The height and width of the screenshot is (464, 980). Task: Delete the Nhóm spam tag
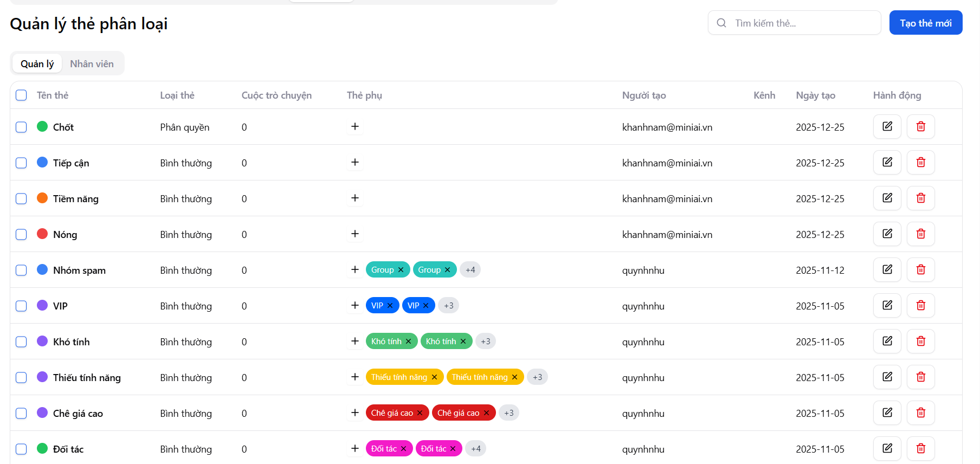[x=920, y=270]
